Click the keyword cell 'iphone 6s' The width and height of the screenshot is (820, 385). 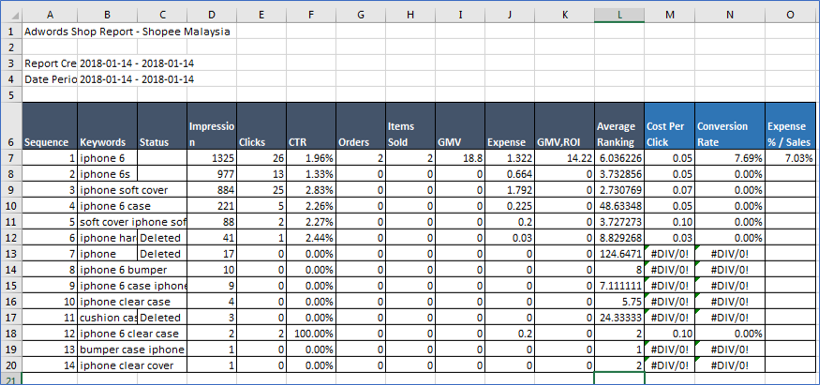pos(107,174)
